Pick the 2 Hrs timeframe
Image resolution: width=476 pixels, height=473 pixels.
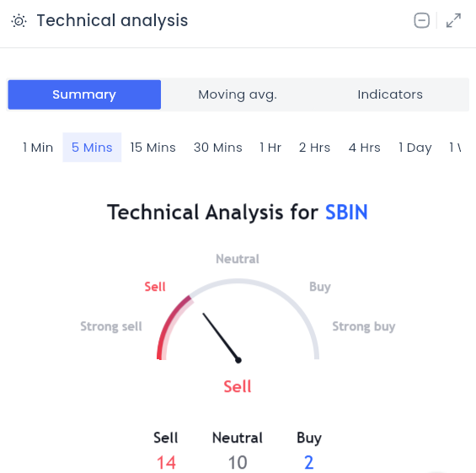(314, 148)
